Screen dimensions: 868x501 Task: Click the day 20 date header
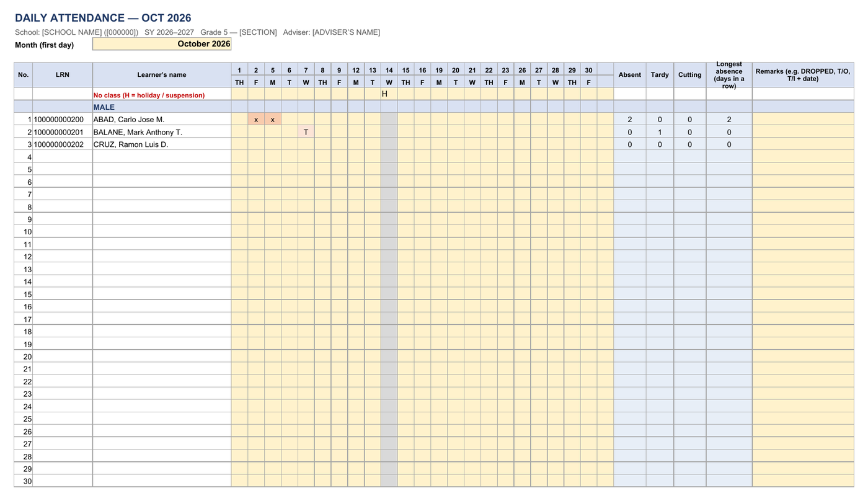click(455, 70)
